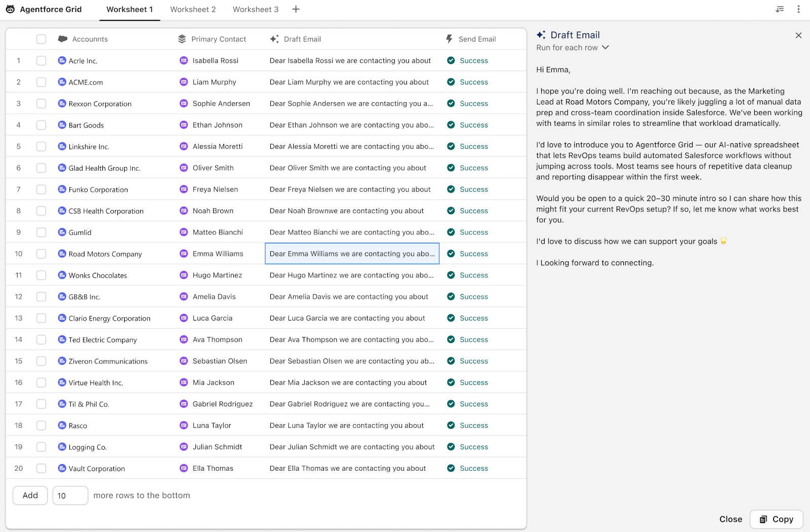
Task: Select Hugo Martinez draft email cell
Action: tap(351, 275)
